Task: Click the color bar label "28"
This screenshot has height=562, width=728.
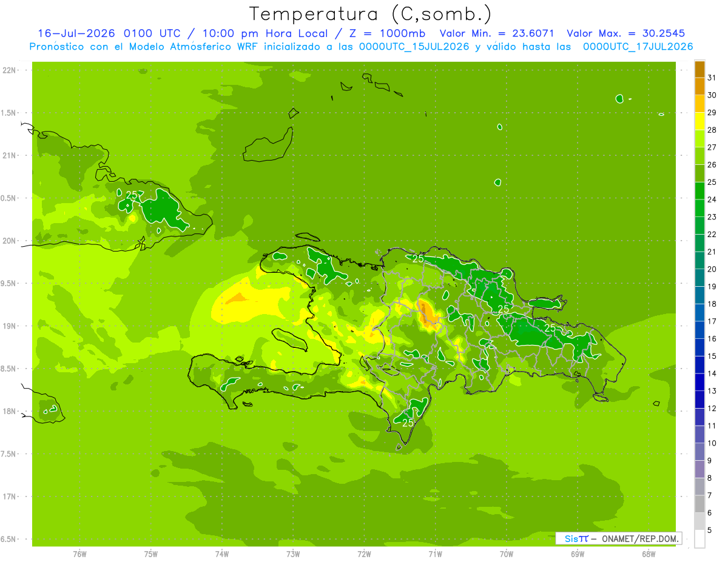Action: pos(712,130)
